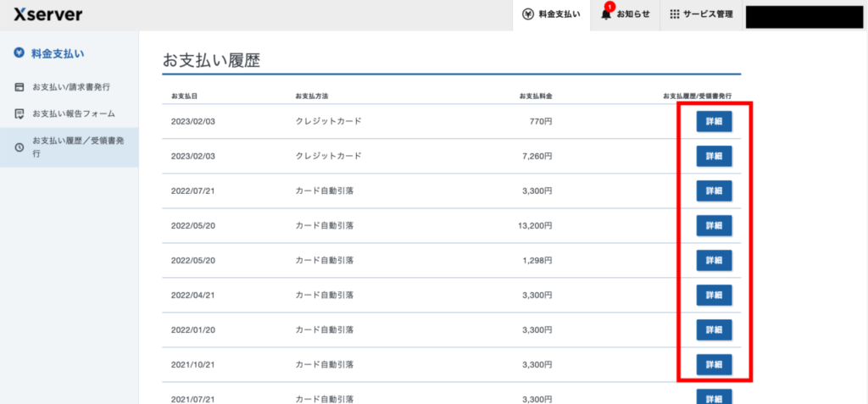
Task: Click 料金支払い sidebar heading
Action: click(x=58, y=53)
